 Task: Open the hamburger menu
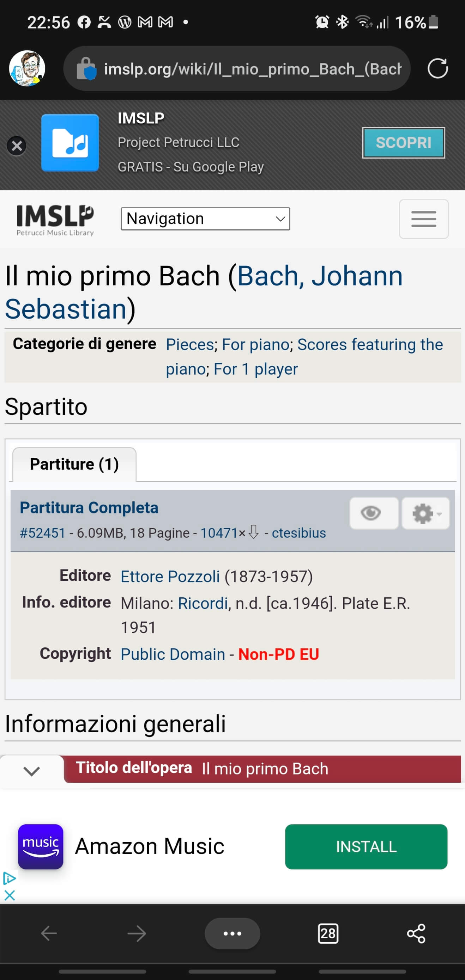coord(423,219)
